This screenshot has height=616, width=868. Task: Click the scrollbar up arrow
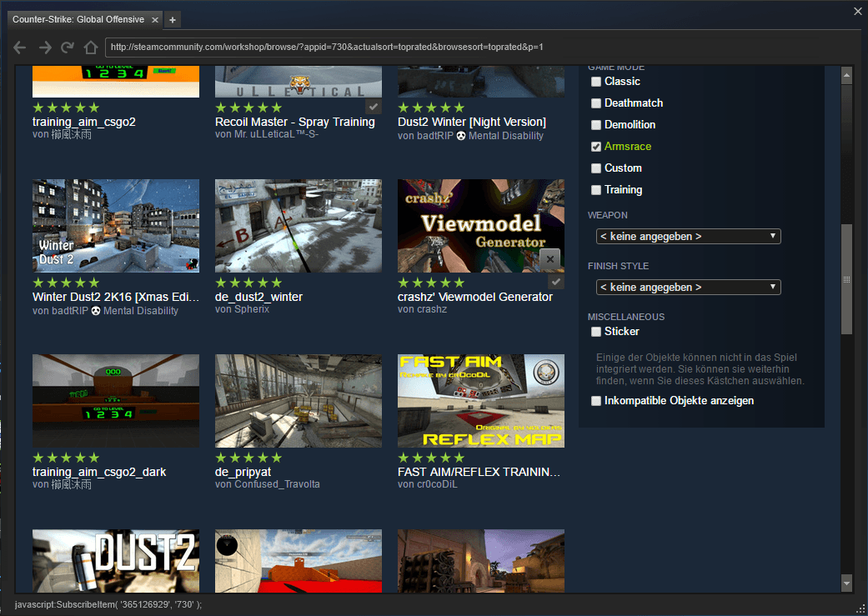(x=846, y=76)
